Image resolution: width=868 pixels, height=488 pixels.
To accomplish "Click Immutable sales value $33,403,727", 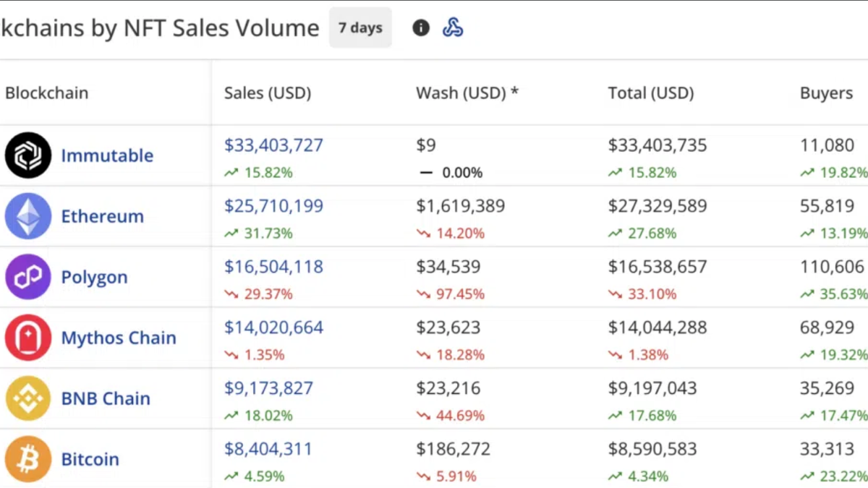I will [273, 145].
